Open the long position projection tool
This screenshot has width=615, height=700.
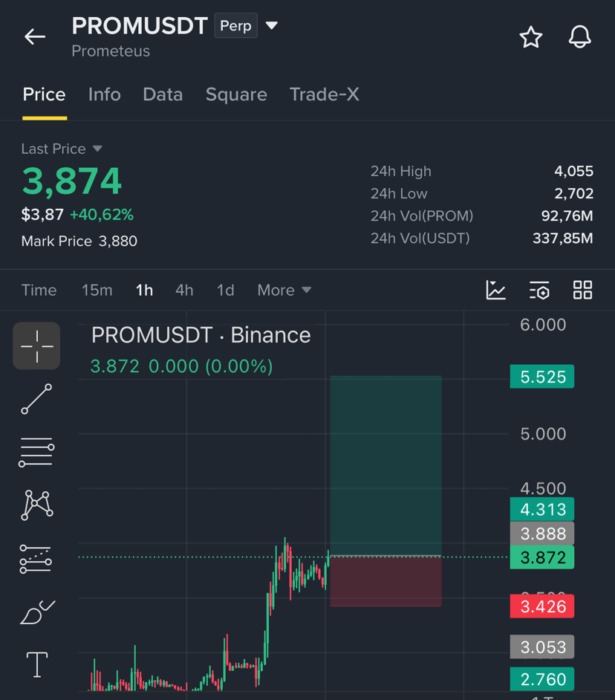tap(36, 559)
